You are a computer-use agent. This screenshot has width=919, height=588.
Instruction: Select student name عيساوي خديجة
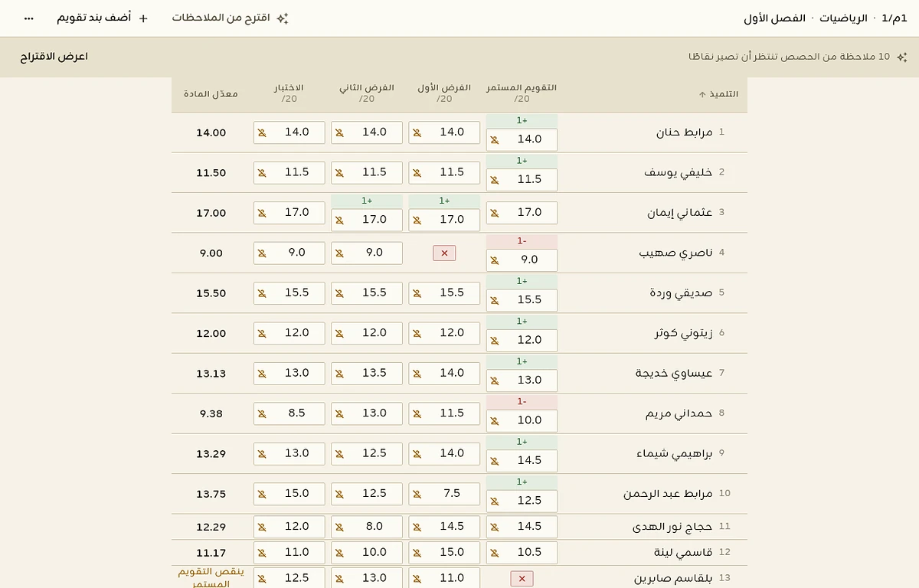point(674,373)
